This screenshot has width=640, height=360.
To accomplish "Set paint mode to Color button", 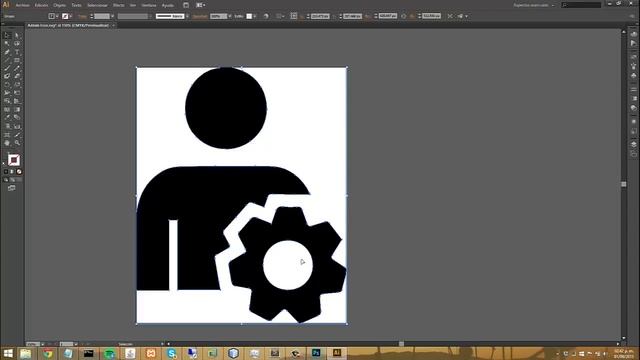I will pyautogui.click(x=6, y=172).
